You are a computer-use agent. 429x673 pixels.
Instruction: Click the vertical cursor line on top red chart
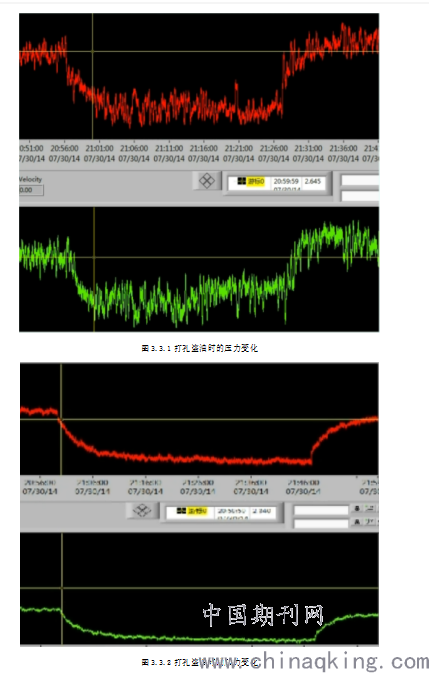click(x=93, y=76)
